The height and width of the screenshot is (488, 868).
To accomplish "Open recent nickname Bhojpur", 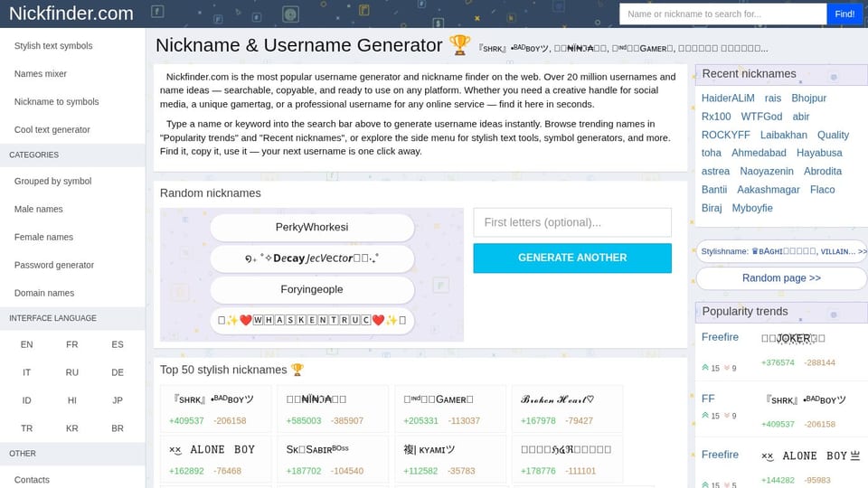I will 808,98.
